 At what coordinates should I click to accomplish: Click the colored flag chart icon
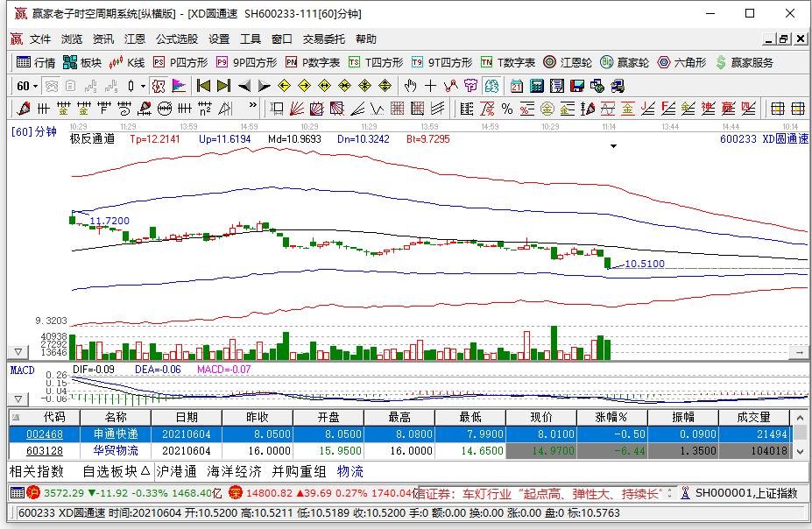point(179,86)
